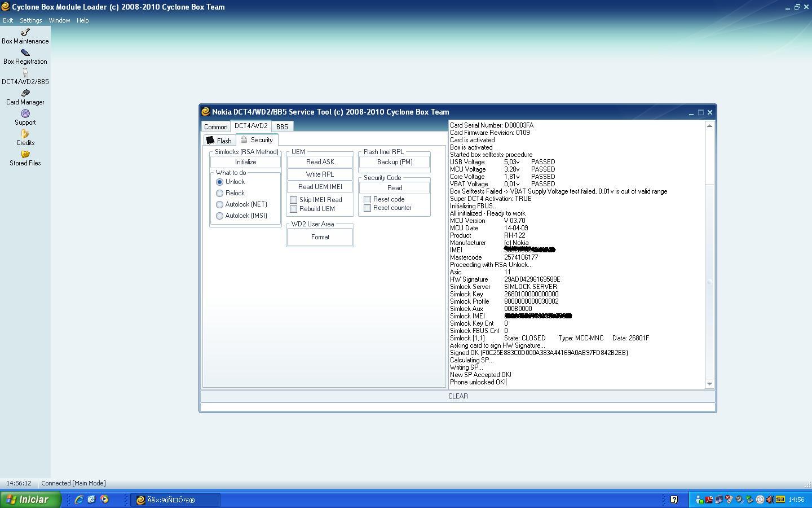Viewport: 812px width, 508px height.
Task: Click the 'Card Serial Number: D00003FA' line
Action: pos(492,125)
